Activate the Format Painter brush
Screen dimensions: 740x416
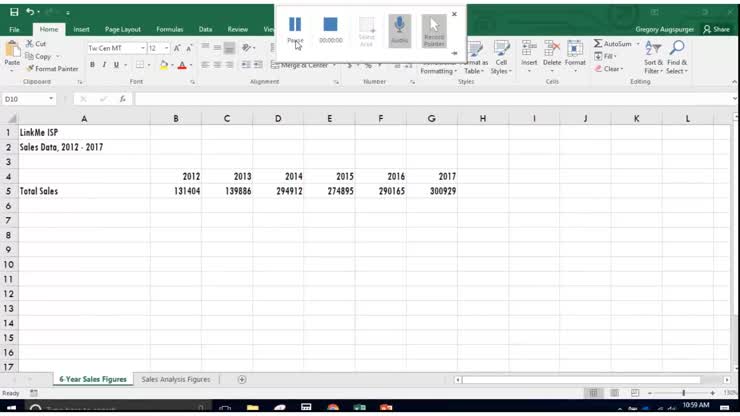pos(52,68)
